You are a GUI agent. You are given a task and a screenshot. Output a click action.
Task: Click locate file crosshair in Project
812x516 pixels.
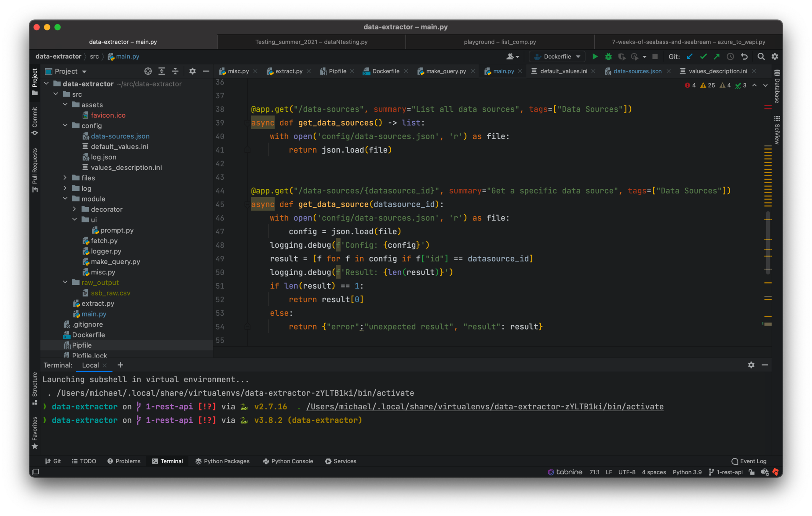148,71
